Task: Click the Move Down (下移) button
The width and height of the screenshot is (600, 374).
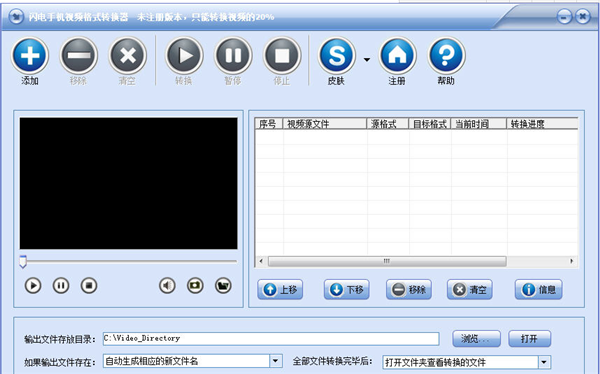Action: (x=347, y=289)
